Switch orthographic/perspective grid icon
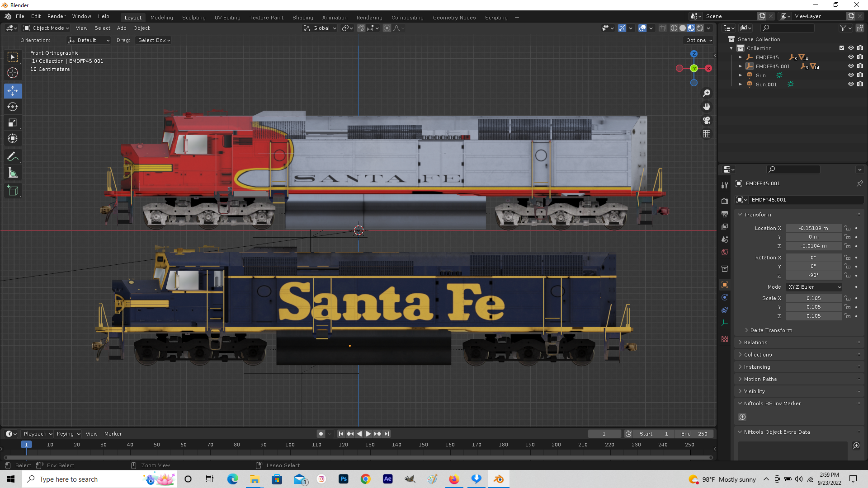The image size is (868, 488). 707,134
